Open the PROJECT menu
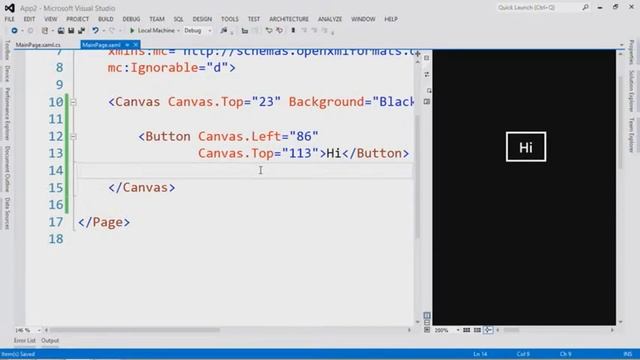The width and height of the screenshot is (640, 360). click(x=78, y=19)
